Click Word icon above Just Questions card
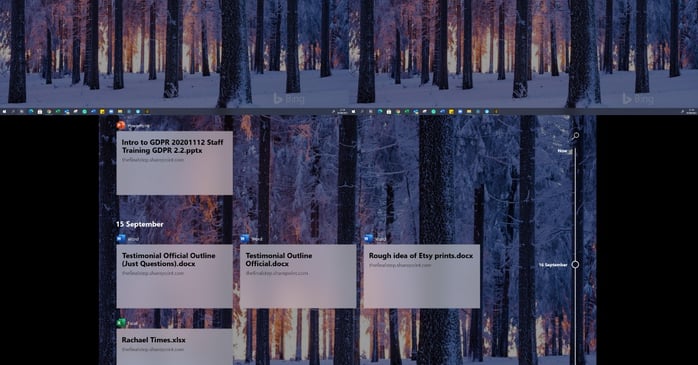 click(x=121, y=239)
